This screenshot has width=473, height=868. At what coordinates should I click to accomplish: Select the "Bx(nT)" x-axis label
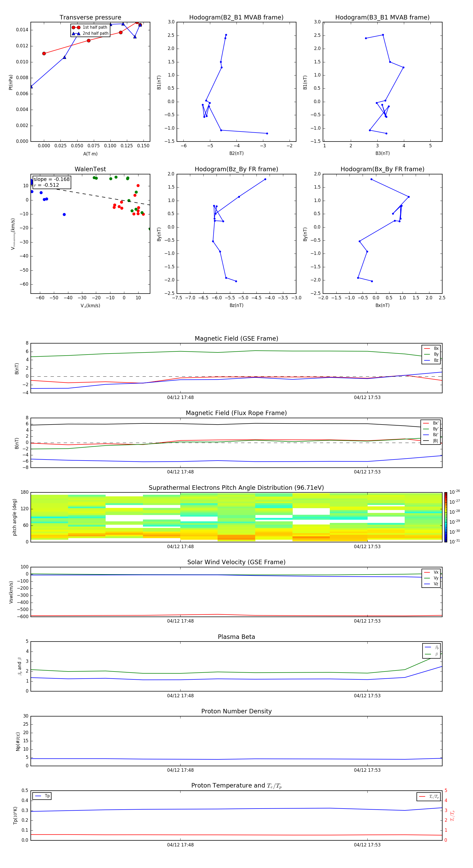click(382, 305)
